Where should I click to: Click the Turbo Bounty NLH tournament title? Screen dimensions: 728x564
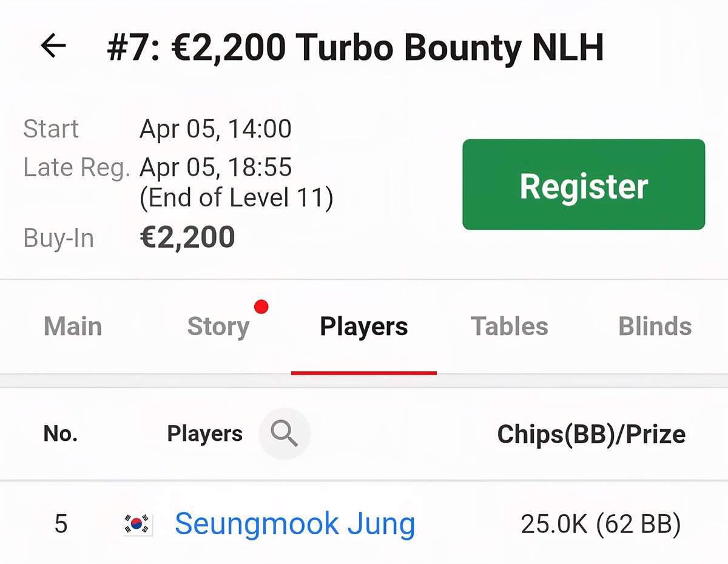(x=355, y=47)
